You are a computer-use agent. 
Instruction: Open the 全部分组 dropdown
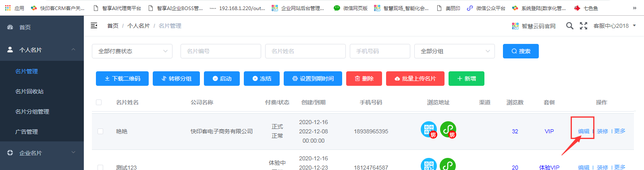click(x=455, y=51)
